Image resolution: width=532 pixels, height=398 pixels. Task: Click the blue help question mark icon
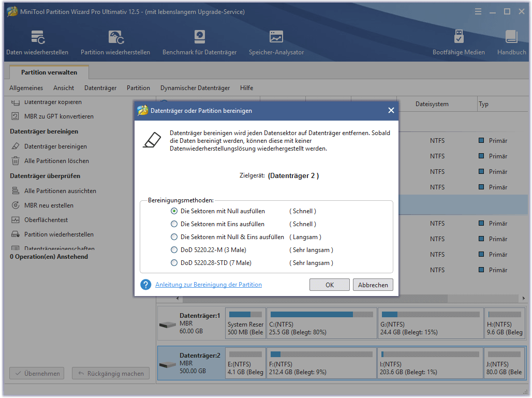(145, 285)
